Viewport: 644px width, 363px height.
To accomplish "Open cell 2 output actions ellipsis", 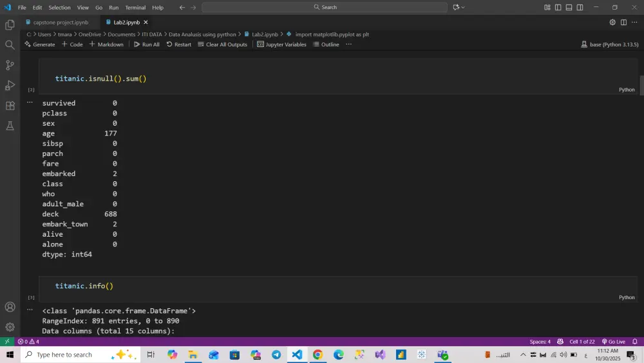I will [x=30, y=102].
